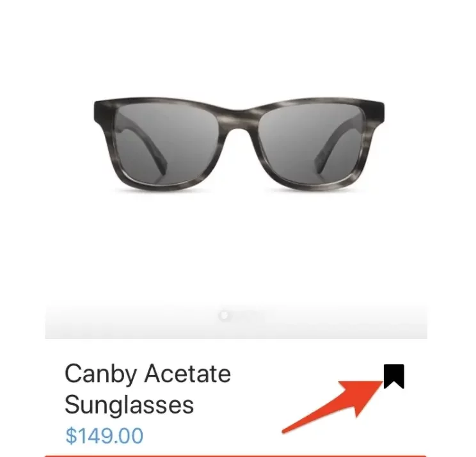Viewport: 476px width, 457px height.
Task: Tap the Canby Acetate Sunglasses title
Action: tap(148, 389)
